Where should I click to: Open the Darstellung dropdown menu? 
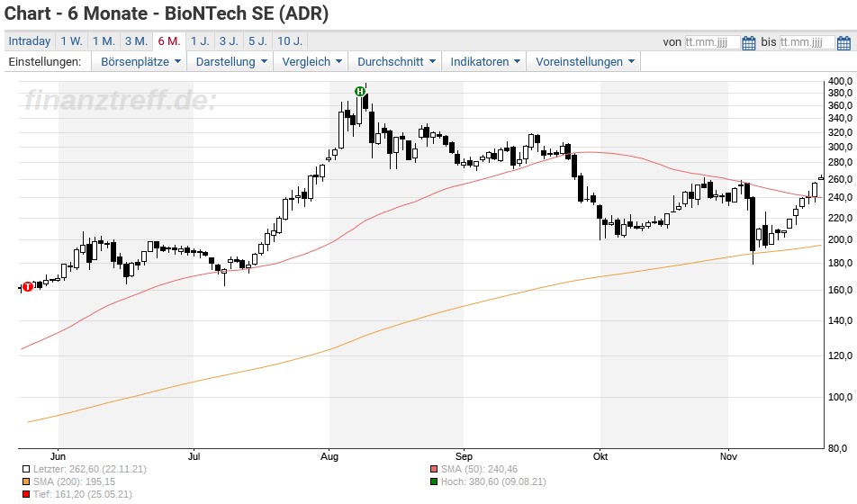click(x=231, y=62)
